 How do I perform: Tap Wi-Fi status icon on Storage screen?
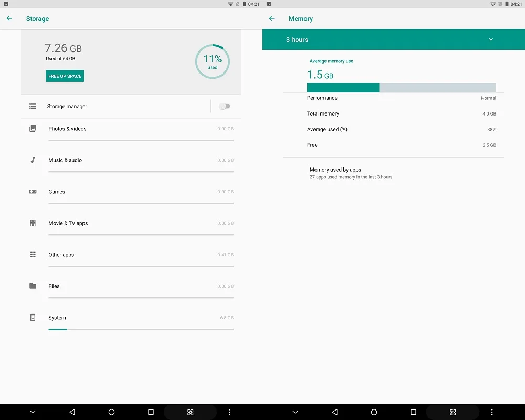tap(230, 4)
